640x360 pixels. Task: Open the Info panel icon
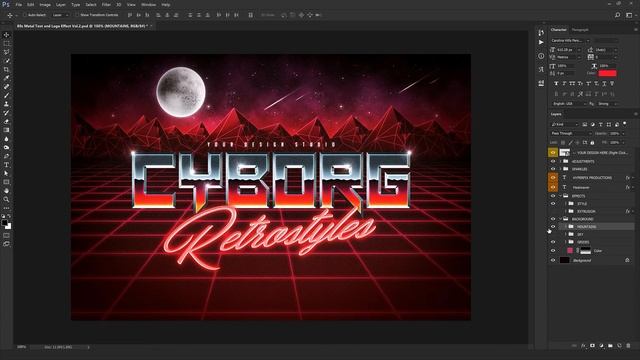[x=541, y=56]
